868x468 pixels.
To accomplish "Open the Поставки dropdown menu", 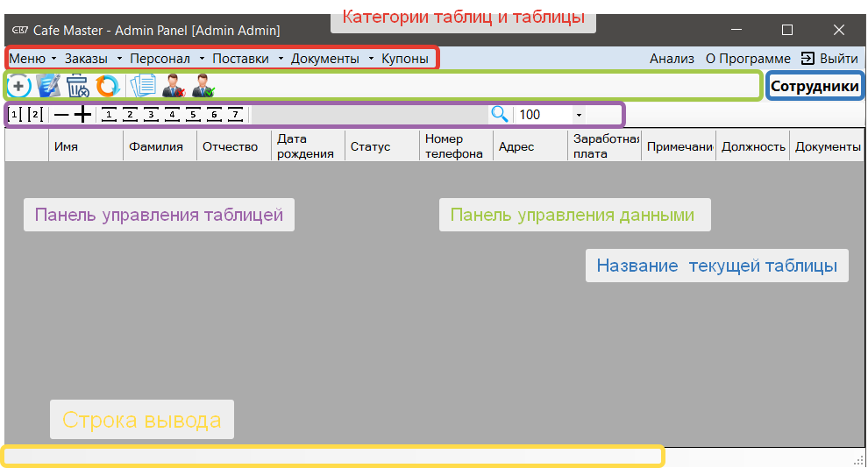I will [248, 59].
